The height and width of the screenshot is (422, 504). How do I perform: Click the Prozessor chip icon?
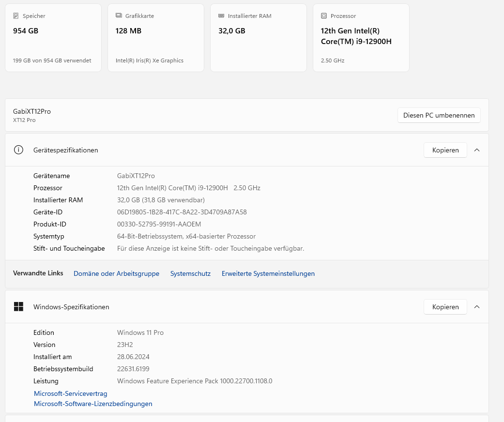324,16
